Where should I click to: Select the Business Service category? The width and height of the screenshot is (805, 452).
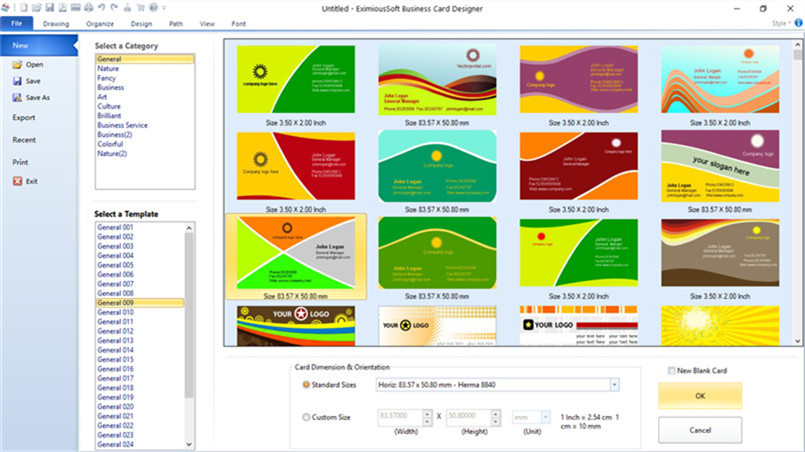coord(122,125)
